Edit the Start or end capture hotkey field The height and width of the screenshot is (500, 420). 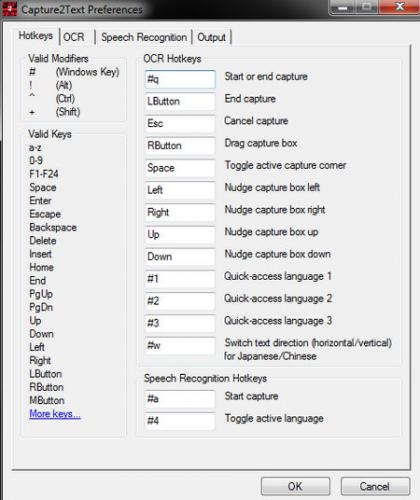180,79
